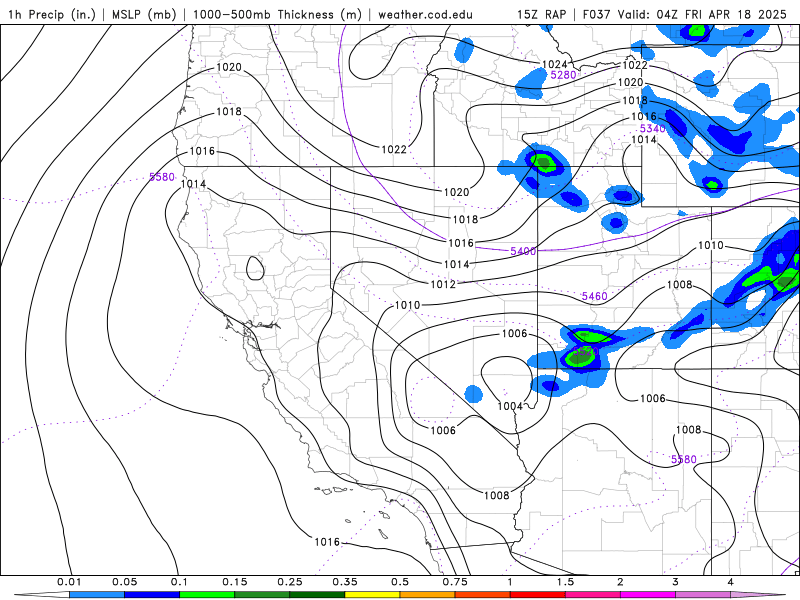Click the '0.5' legend tick label

pos(400,582)
